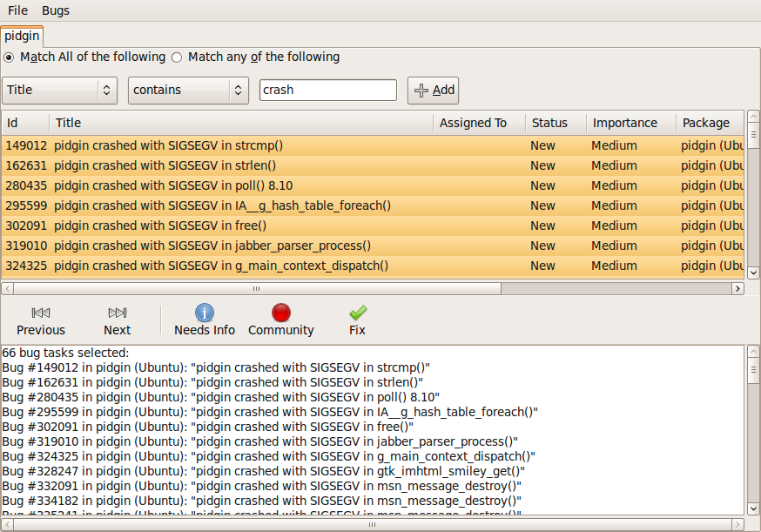
Task: Click the details pane right scroll arrow
Action: click(x=737, y=524)
